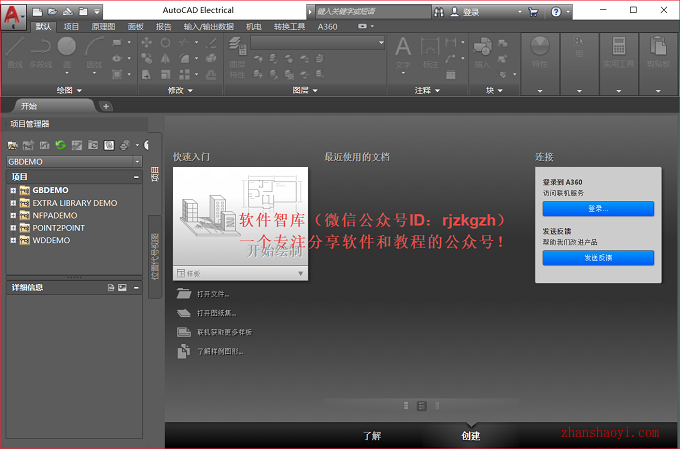Expand the WDDEMO project tree node

pos(13,240)
